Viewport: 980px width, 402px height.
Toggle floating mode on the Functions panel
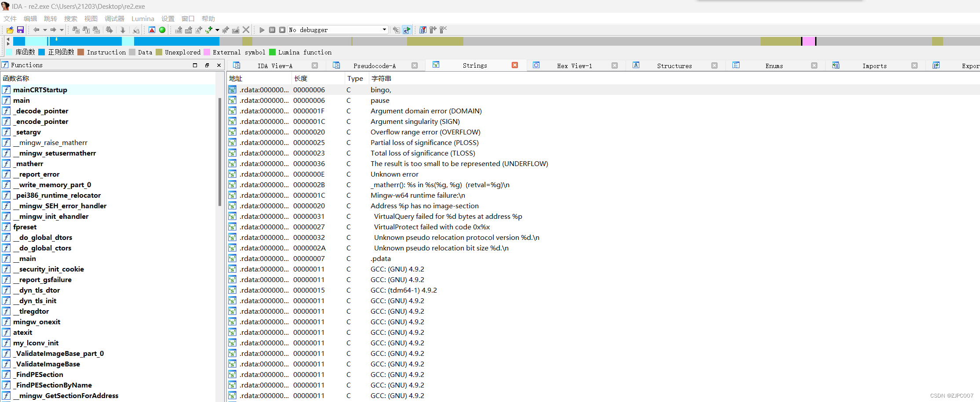(207, 65)
